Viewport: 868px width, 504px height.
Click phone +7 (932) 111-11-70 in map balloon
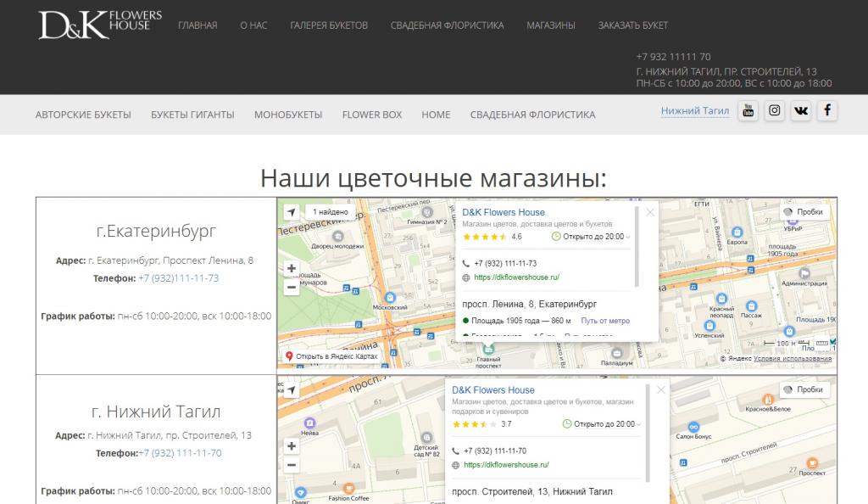pyautogui.click(x=495, y=451)
